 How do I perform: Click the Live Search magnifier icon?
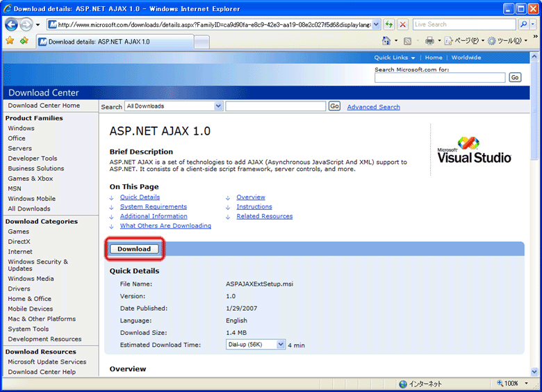(x=523, y=24)
